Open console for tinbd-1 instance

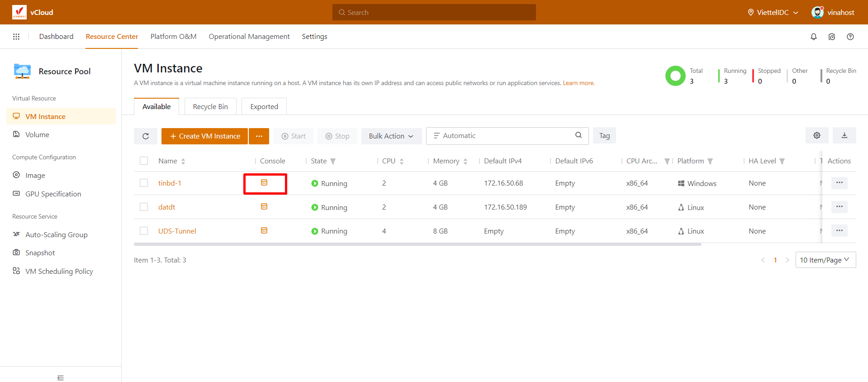point(264,183)
